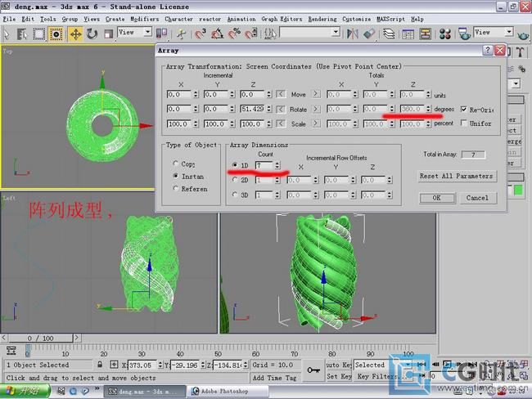Select the Reference object type radio
The height and width of the screenshot is (399, 532).
coord(175,188)
